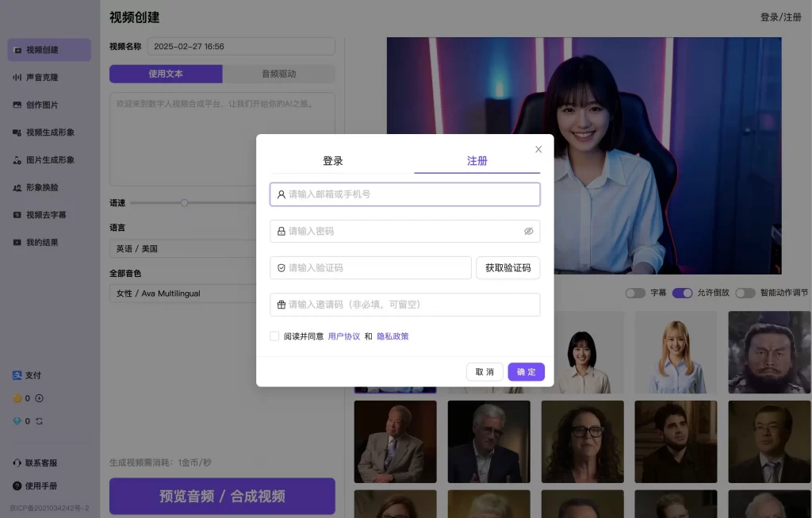Viewport: 812px width, 518px height.
Task: Close the registration dialog with the X icon
Action: click(538, 149)
